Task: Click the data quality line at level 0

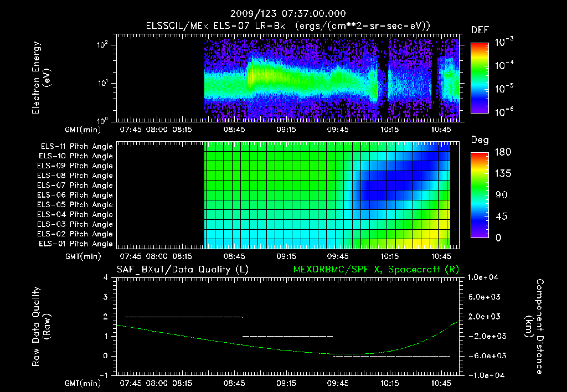Action: 391,356
